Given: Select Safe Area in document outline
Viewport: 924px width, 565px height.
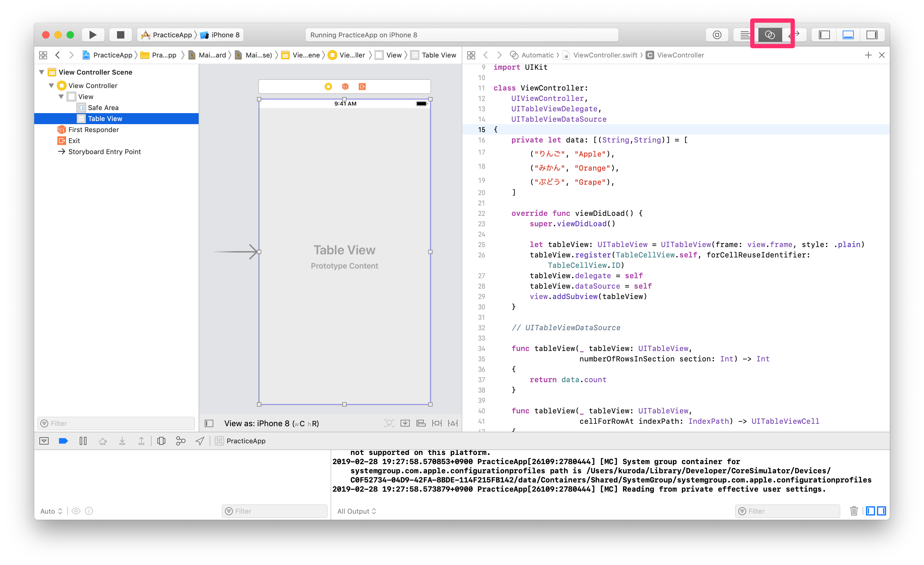Looking at the screenshot, I should point(103,108).
